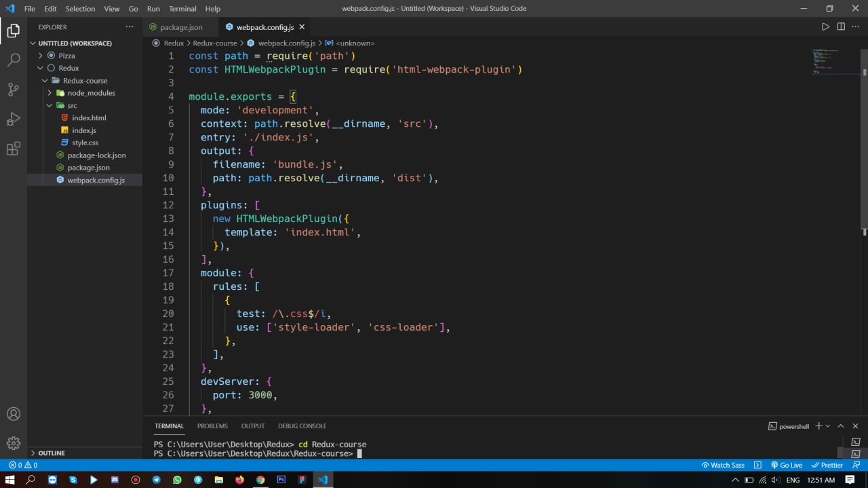
Task: Open Windows notification center
Action: coord(850,480)
